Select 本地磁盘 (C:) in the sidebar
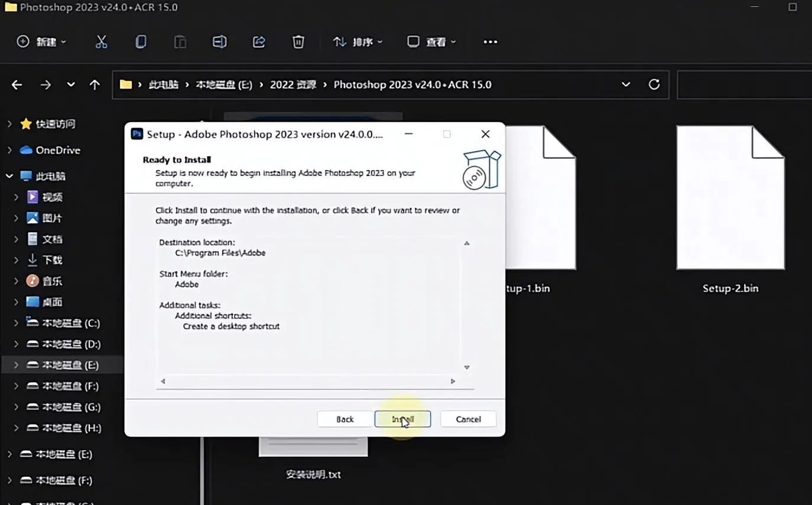 coord(70,323)
